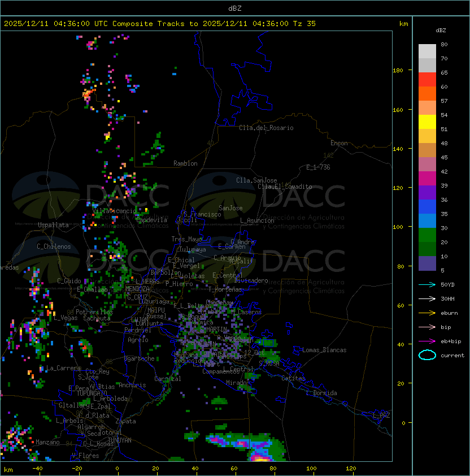Click the 'Clla.SanJose' map label
Viewport: 470px width, 476px height.
tap(256, 180)
